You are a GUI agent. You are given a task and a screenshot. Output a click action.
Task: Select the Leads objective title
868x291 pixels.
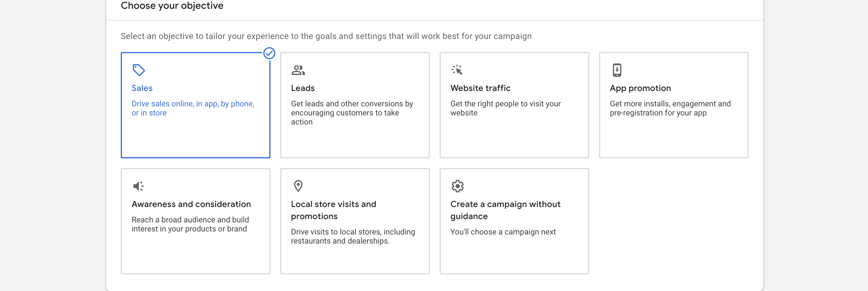point(303,88)
